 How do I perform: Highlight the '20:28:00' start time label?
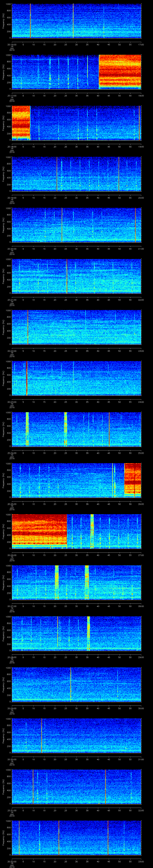click(12, 657)
